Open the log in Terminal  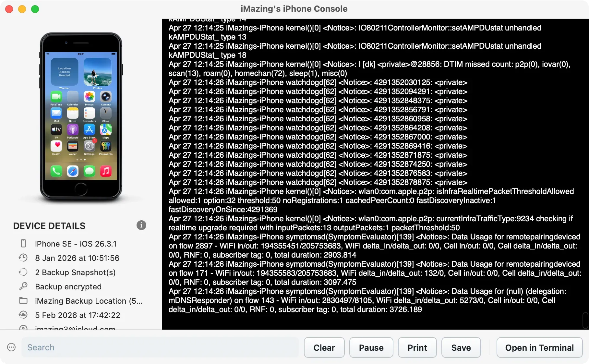539,347
